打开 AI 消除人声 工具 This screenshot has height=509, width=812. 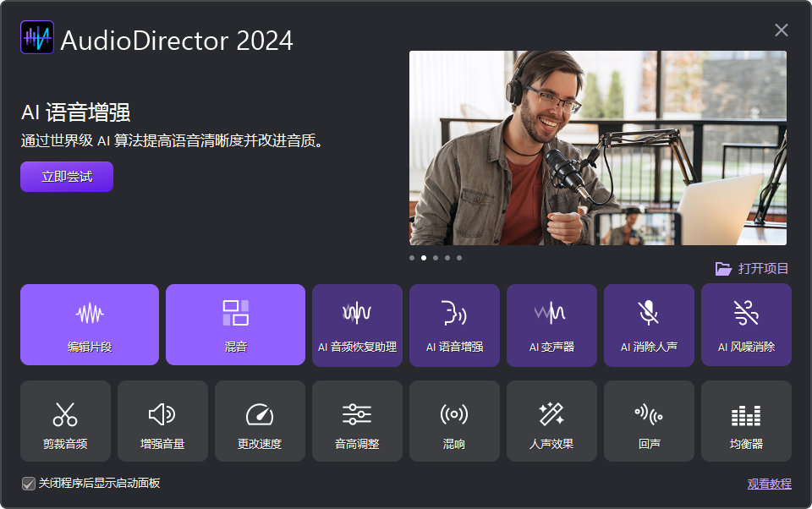(649, 325)
